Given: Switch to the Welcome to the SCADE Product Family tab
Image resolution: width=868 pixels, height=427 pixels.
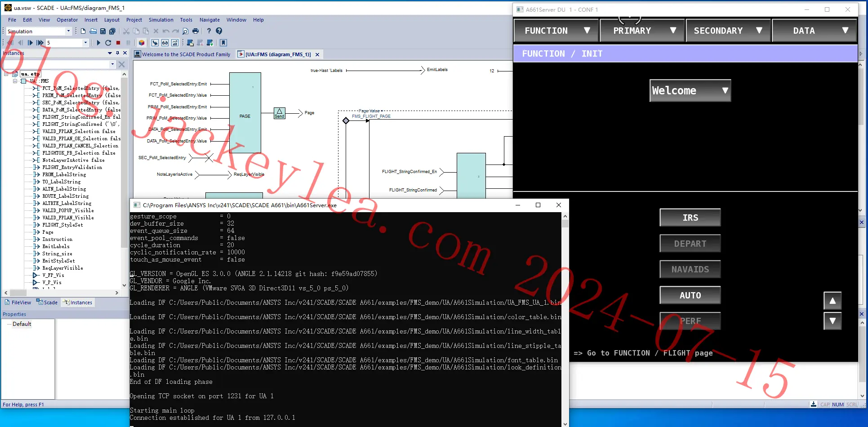Looking at the screenshot, I should pyautogui.click(x=183, y=54).
